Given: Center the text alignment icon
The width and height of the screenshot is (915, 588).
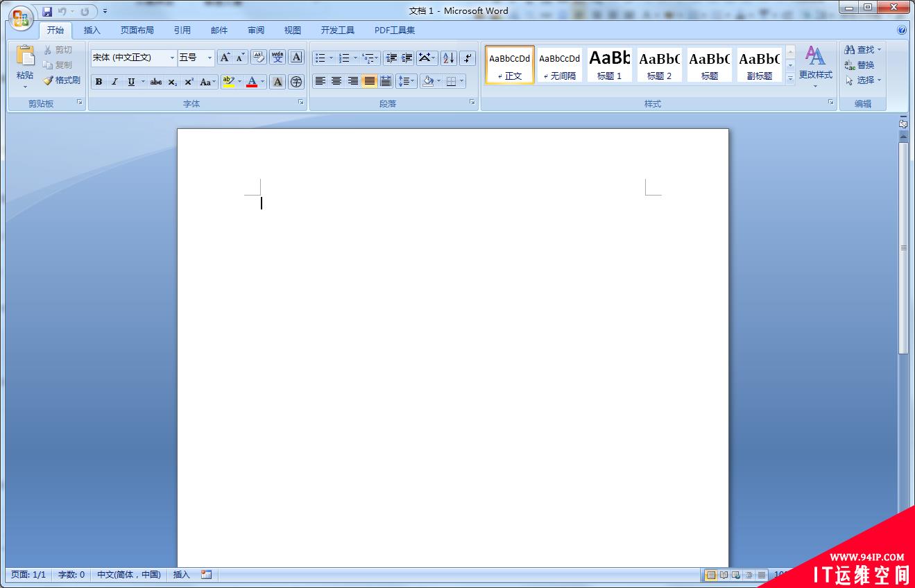Looking at the screenshot, I should click(x=336, y=81).
